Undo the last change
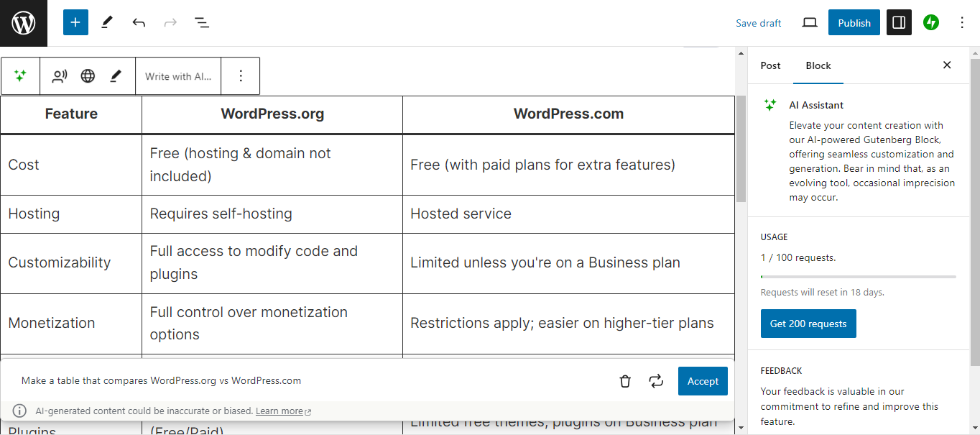980x435 pixels. point(139,22)
